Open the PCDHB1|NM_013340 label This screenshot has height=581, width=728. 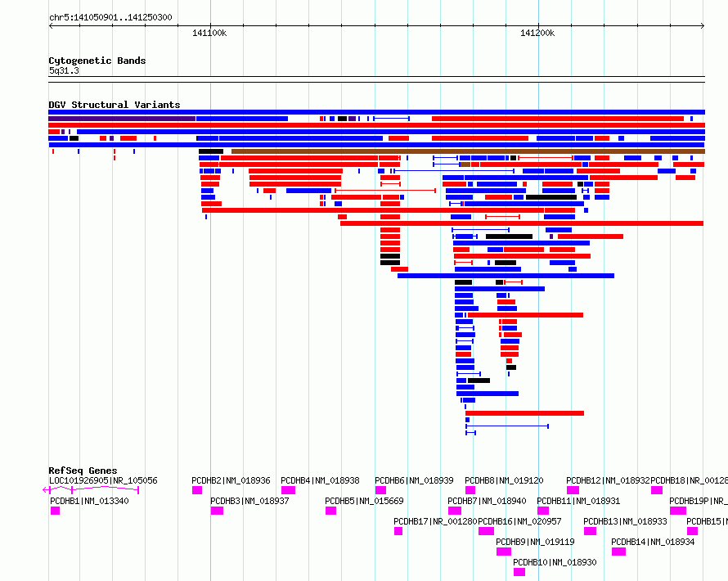click(89, 501)
